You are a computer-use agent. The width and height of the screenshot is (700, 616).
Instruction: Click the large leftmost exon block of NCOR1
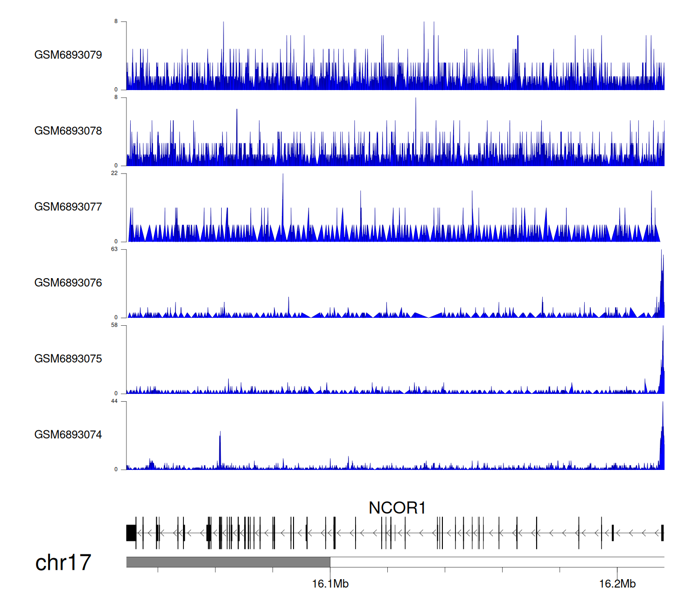[131, 533]
